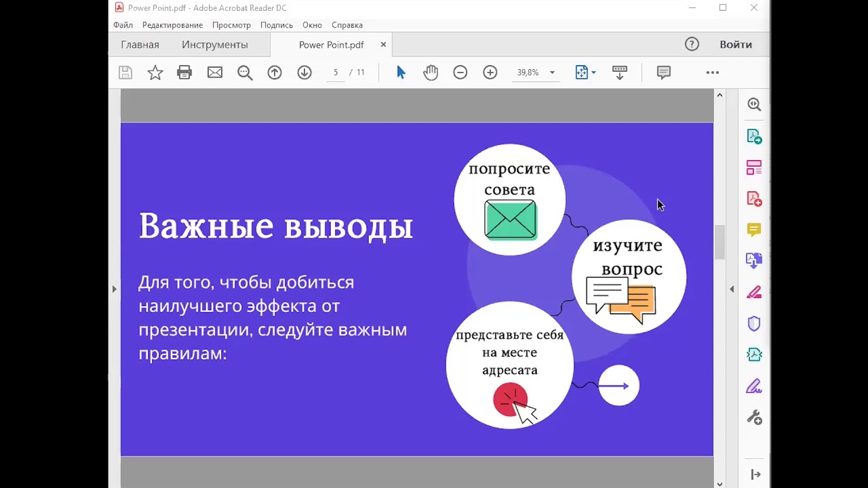Click scrollbar down arrow
The image size is (868, 488).
(x=719, y=483)
